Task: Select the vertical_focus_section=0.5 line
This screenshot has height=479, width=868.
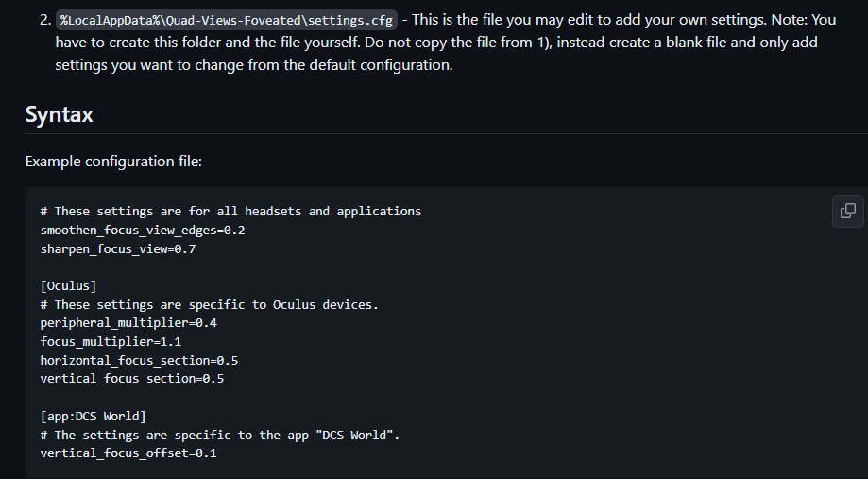Action: (x=131, y=379)
